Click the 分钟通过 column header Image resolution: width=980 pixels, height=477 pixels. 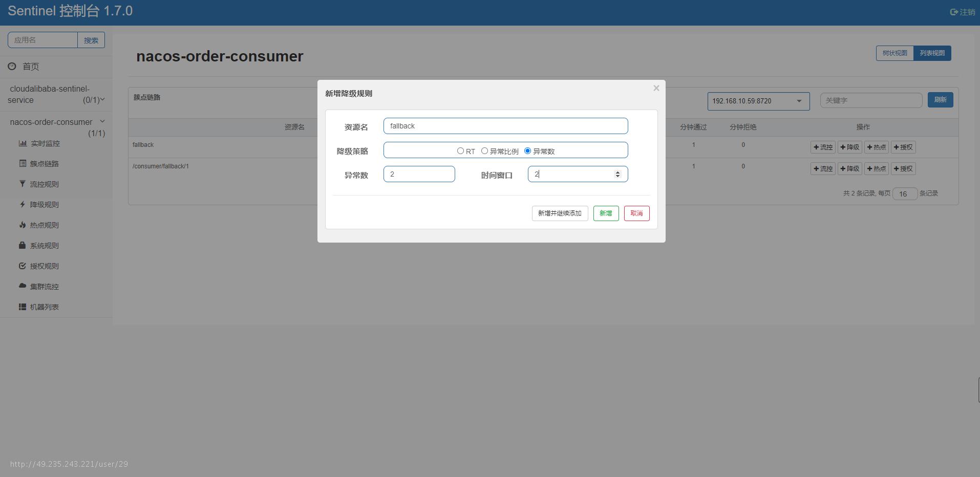tap(693, 127)
